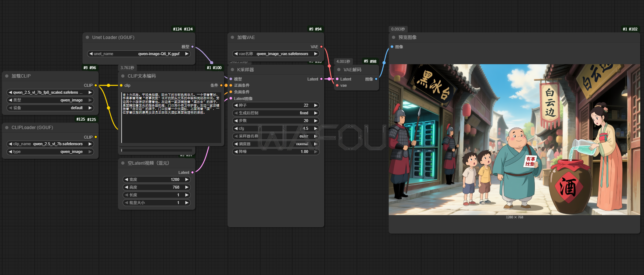Click the CLIP output port on CLIPLoader (GGUF)
644x275 pixels.
[x=96, y=137]
